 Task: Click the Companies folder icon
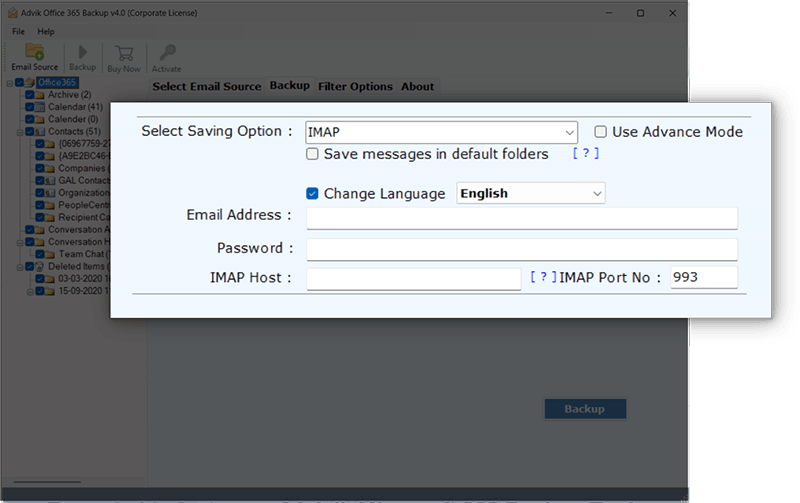[49, 168]
